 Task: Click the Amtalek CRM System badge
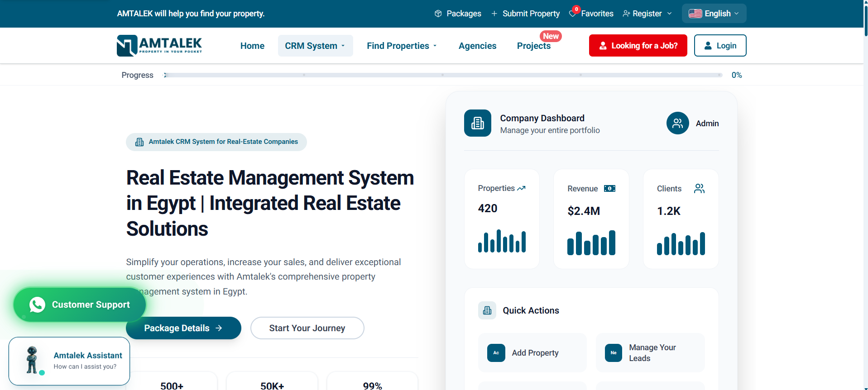(216, 142)
